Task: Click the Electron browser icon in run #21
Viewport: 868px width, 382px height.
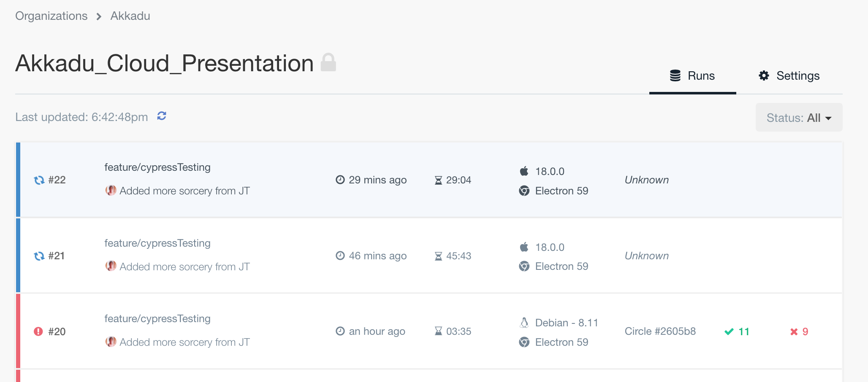Action: click(524, 266)
